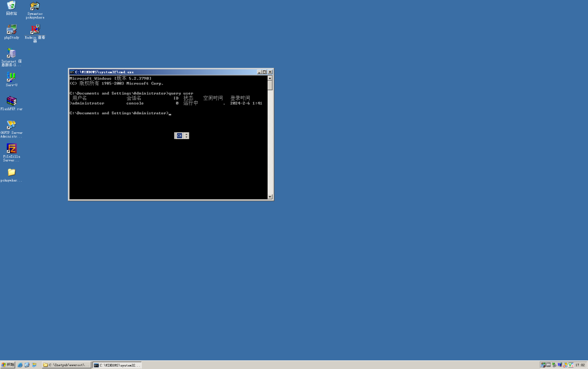
Task: Open Symantec pcAnywhere desktop shortcut
Action: pyautogui.click(x=35, y=6)
